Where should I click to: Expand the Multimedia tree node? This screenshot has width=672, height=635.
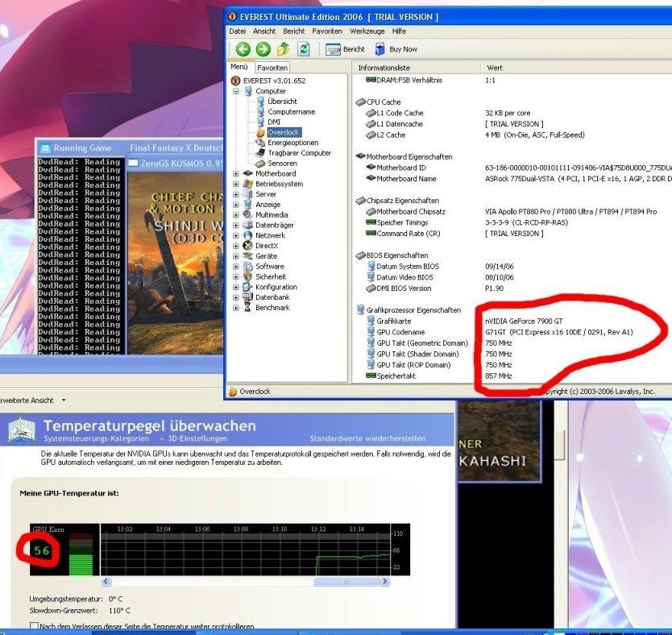[x=236, y=214]
